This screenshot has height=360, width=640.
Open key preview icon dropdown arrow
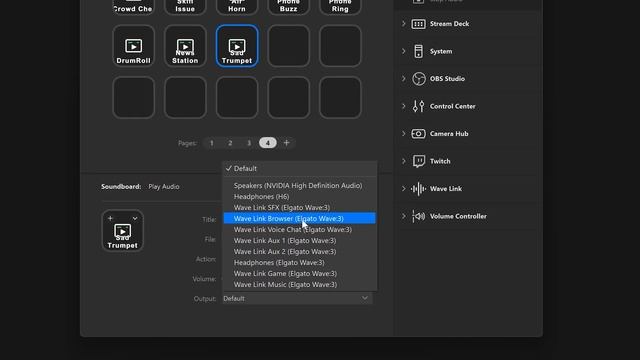[135, 218]
